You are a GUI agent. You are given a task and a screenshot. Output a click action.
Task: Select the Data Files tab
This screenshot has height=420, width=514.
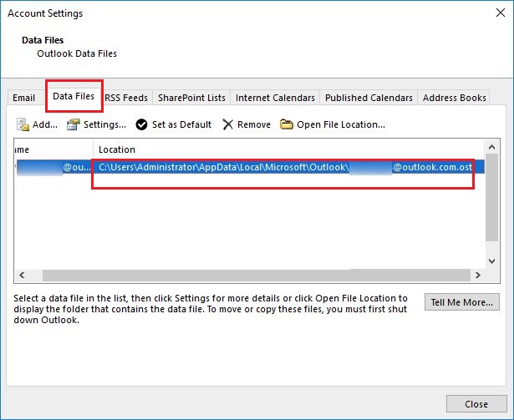[x=74, y=96]
